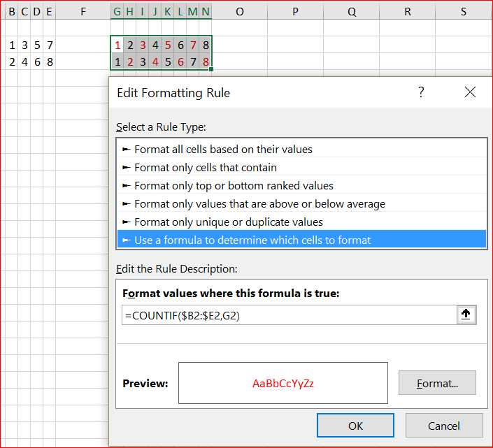Click the collapse dialog arrow icon

[467, 315]
